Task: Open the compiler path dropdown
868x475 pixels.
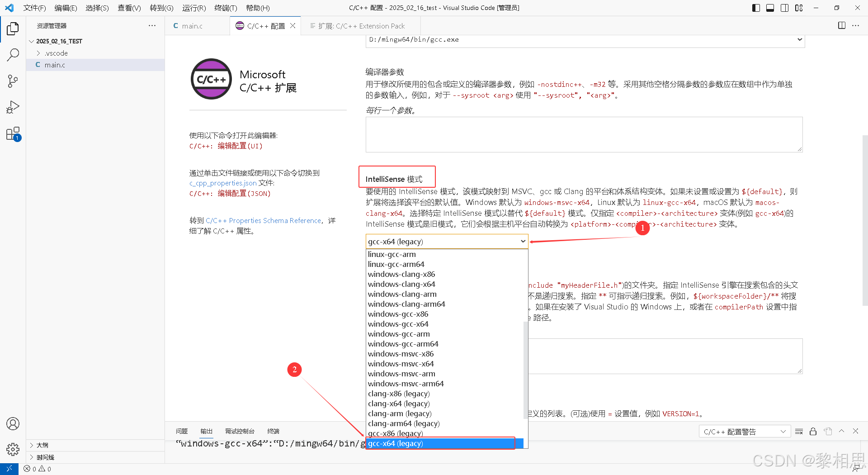Action: (585, 40)
